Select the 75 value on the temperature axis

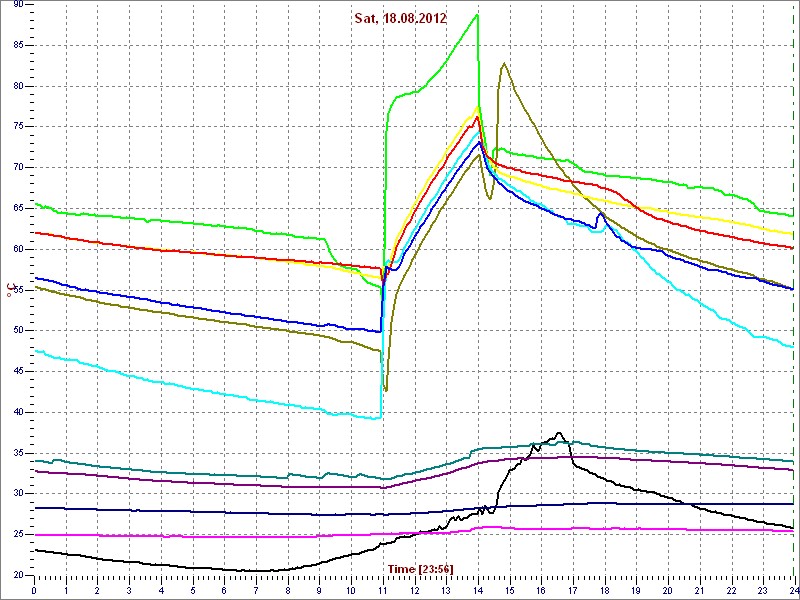[x=18, y=127]
